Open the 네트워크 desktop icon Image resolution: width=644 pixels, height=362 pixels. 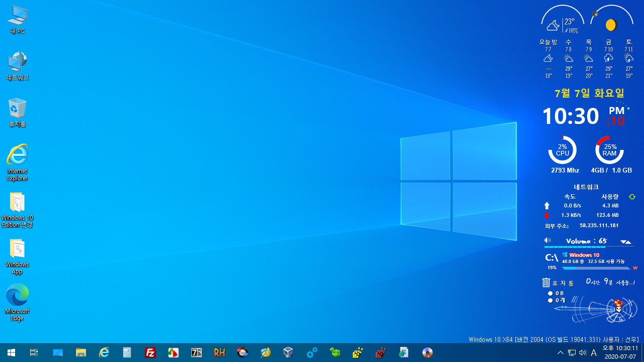(17, 66)
